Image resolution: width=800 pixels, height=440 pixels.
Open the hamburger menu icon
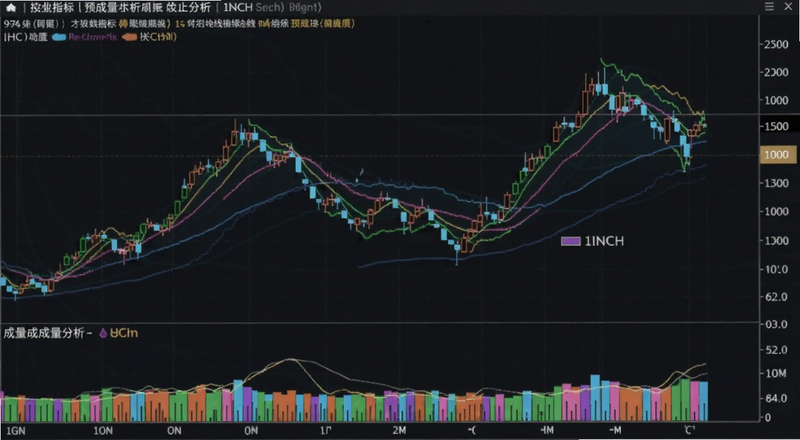click(x=769, y=6)
